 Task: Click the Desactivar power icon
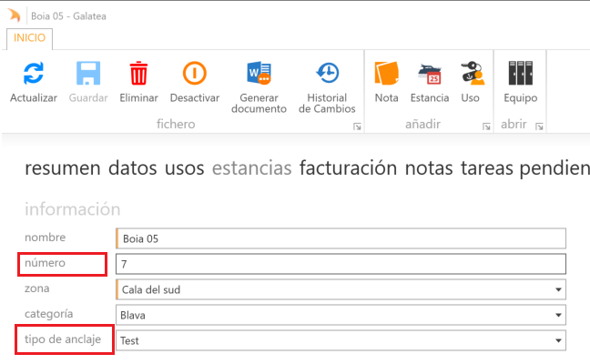click(194, 75)
